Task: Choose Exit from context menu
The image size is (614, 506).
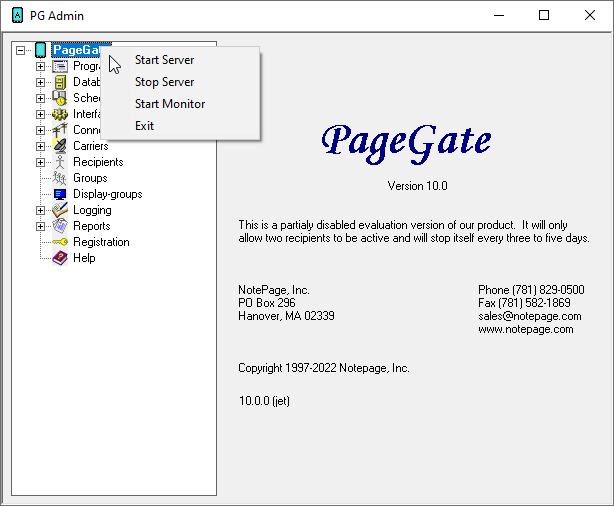Action: point(180,126)
